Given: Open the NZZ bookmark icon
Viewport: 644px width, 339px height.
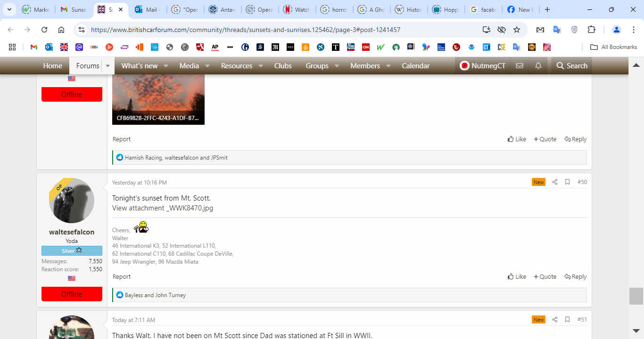Looking at the screenshot, I should tap(290, 47).
